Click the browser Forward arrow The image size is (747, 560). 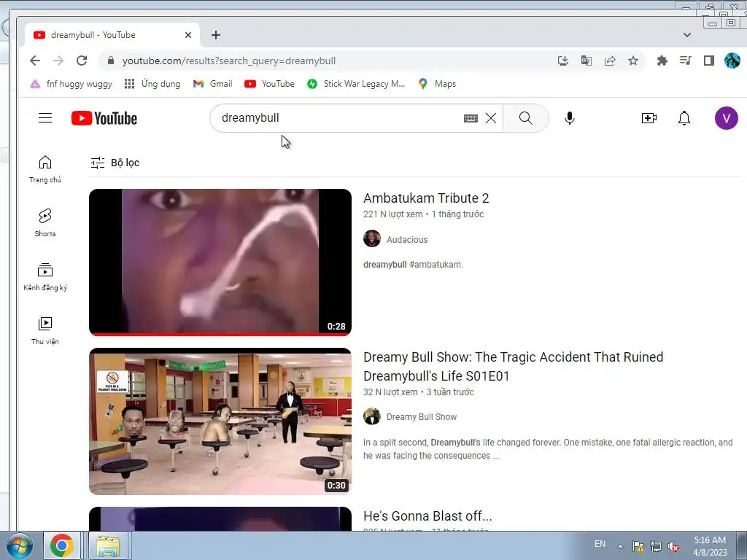tap(58, 61)
